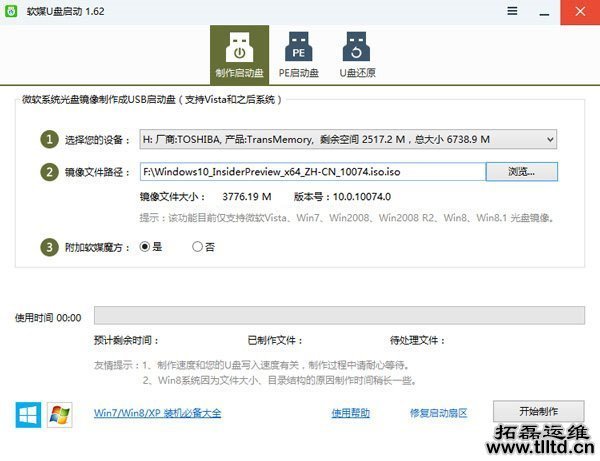The width and height of the screenshot is (600, 461).
Task: Open the 使用帮助 link
Action: tap(351, 413)
